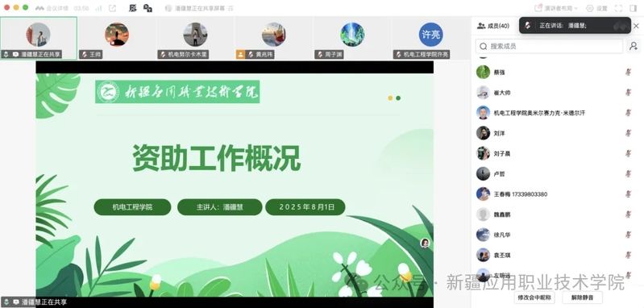Click 刘洋's avatar in member list
Image resolution: width=644 pixels, height=308 pixels.
coord(483,133)
